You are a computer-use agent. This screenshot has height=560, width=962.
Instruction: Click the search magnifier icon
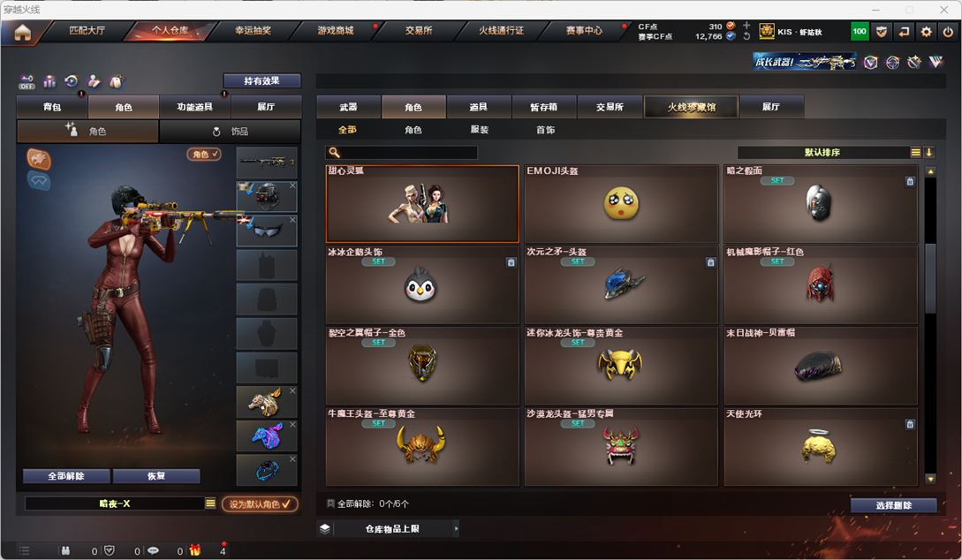click(335, 152)
